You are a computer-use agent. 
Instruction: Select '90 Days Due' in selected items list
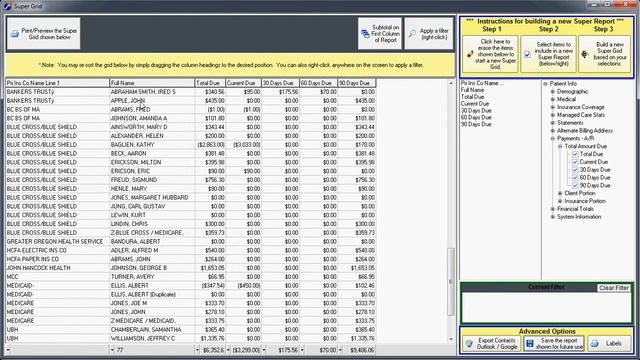click(x=476, y=124)
